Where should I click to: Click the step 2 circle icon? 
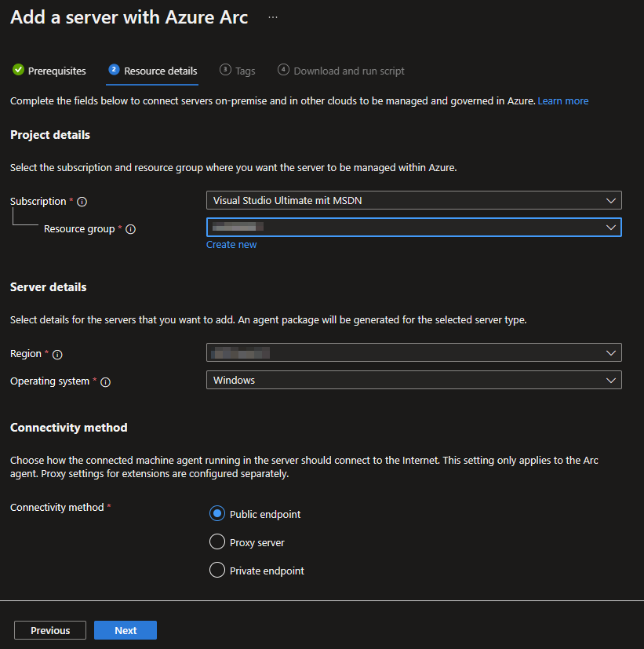click(x=114, y=70)
